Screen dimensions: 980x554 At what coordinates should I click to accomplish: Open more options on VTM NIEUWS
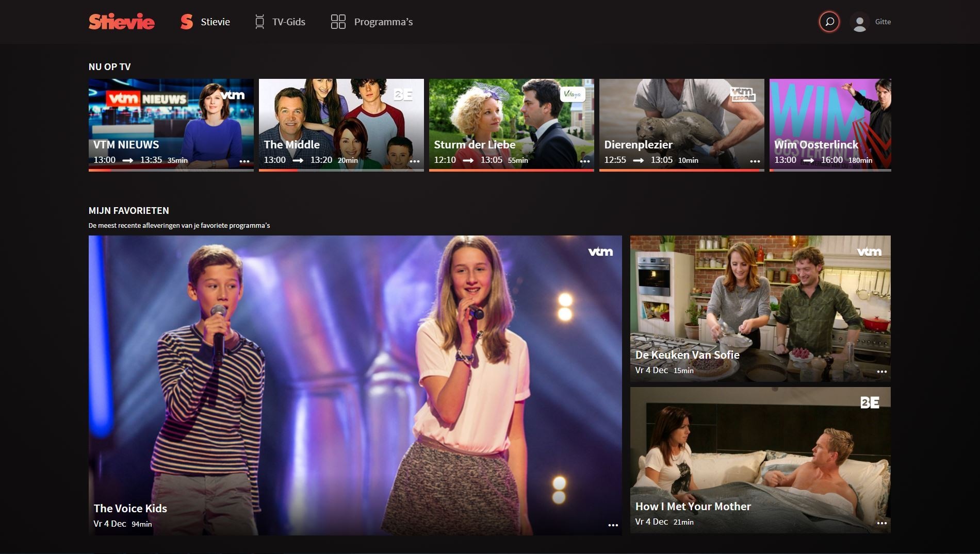(244, 161)
